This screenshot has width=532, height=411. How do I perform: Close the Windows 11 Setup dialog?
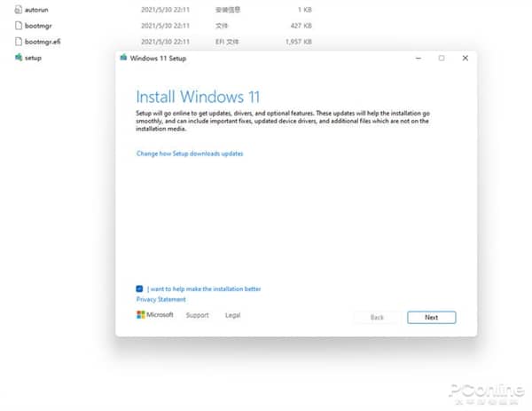(465, 59)
